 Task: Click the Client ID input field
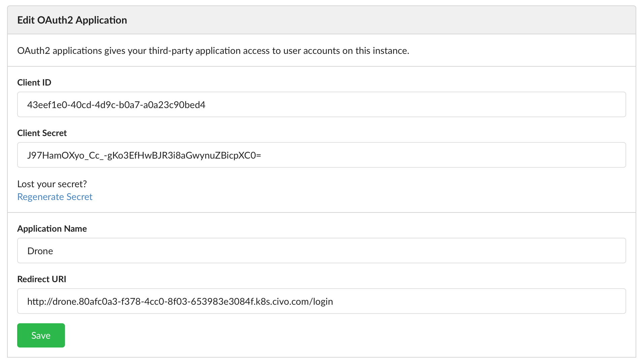321,104
